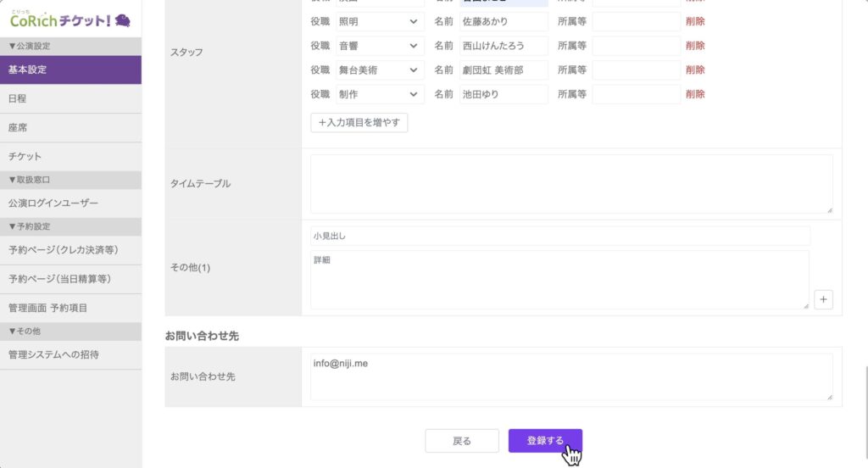
Task: Click the name field containing 西山けんたろう
Action: pos(504,46)
